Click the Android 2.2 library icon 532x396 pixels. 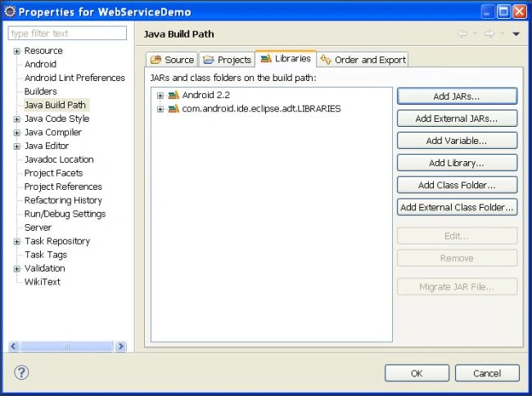(174, 95)
